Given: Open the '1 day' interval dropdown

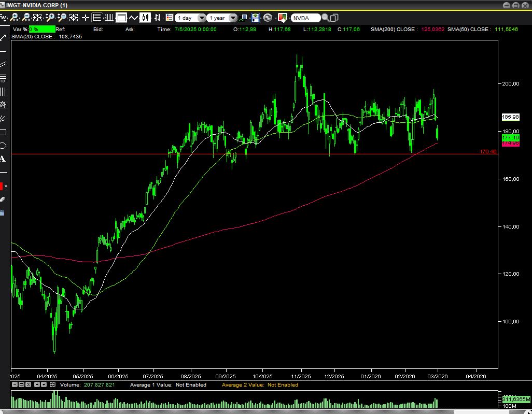Looking at the screenshot, I should tap(201, 18).
